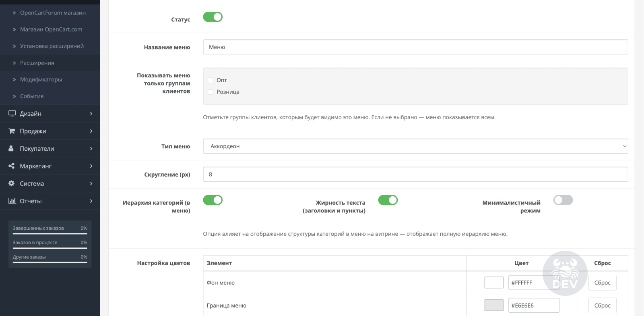Click the Завершенных заказов progress bar

tap(50, 233)
